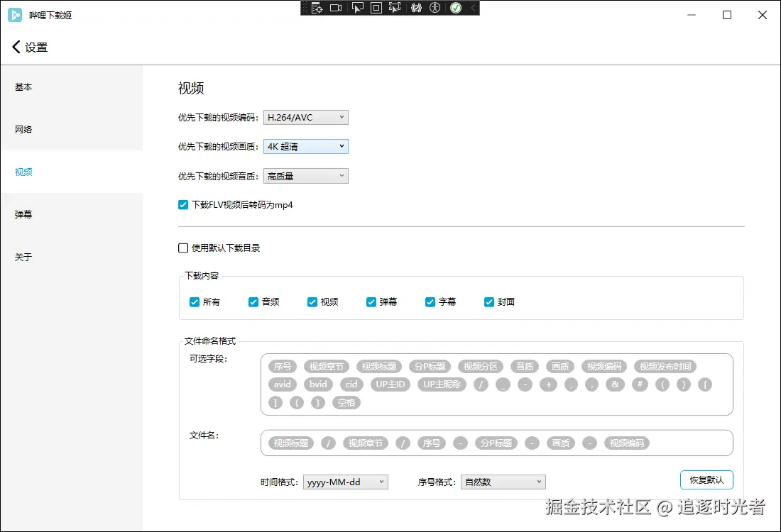Click the 恢复默认 button
The height and width of the screenshot is (532, 781).
pos(706,480)
